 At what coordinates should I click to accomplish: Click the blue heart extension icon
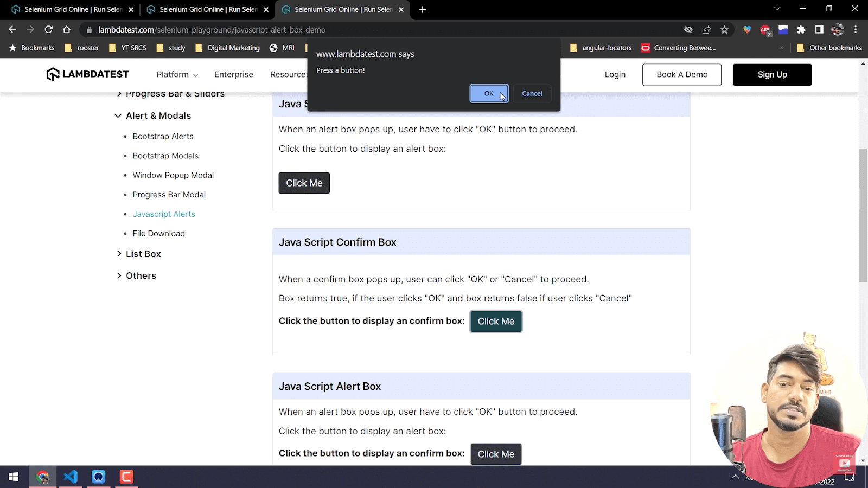click(x=747, y=30)
